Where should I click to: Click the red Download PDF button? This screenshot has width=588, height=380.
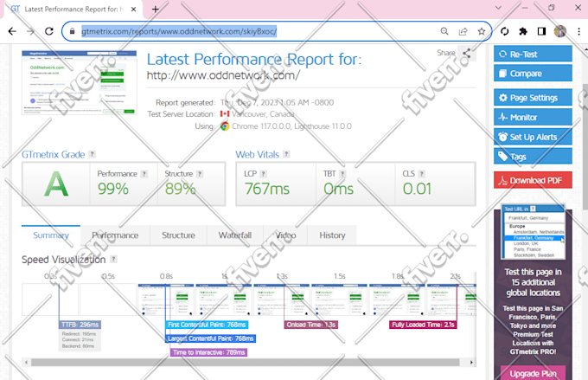533,180
